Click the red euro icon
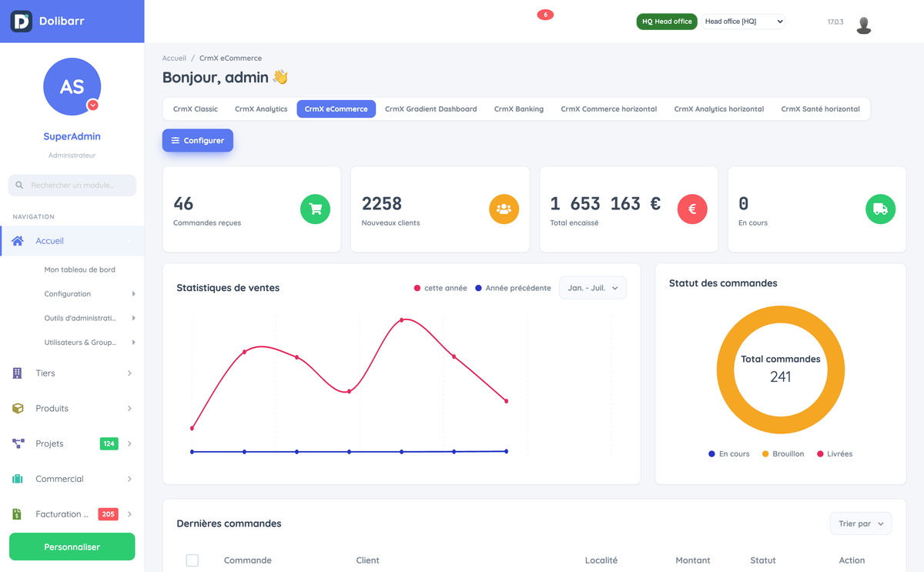924x572 pixels. (x=692, y=209)
